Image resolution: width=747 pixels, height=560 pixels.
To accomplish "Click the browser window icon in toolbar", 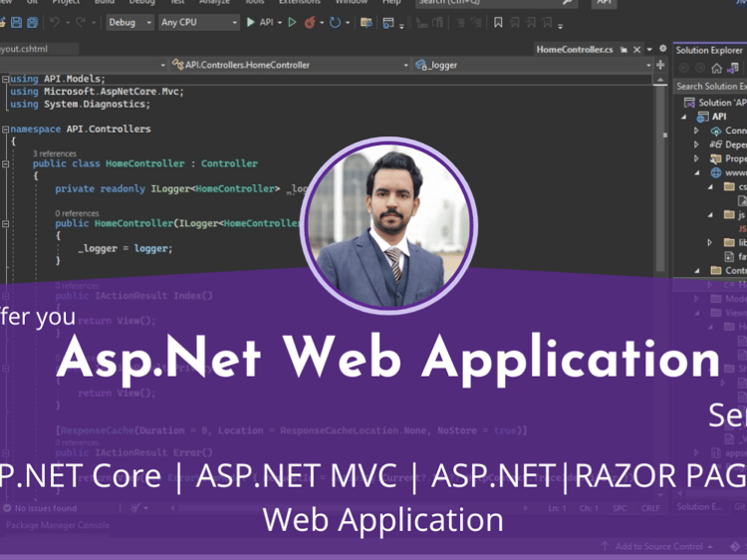I will pos(388,22).
